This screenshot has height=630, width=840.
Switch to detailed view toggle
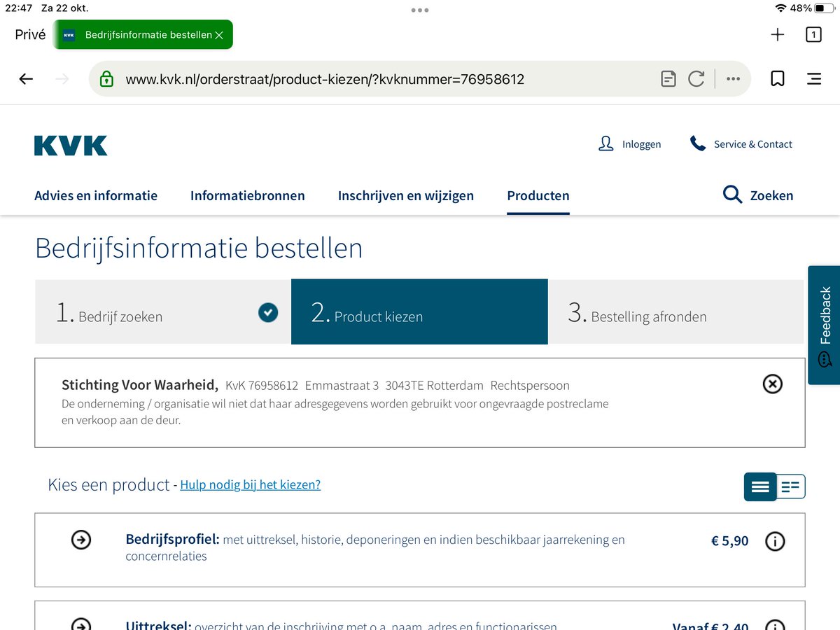tap(791, 486)
